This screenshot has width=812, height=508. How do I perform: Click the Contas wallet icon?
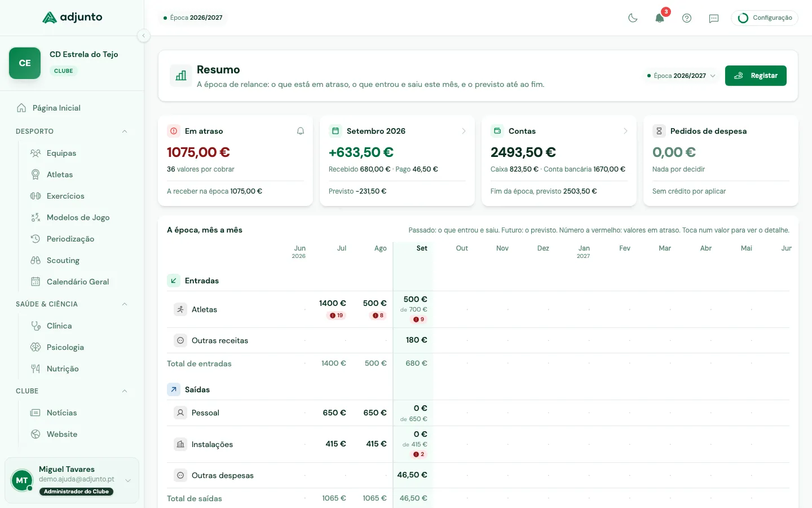point(497,131)
